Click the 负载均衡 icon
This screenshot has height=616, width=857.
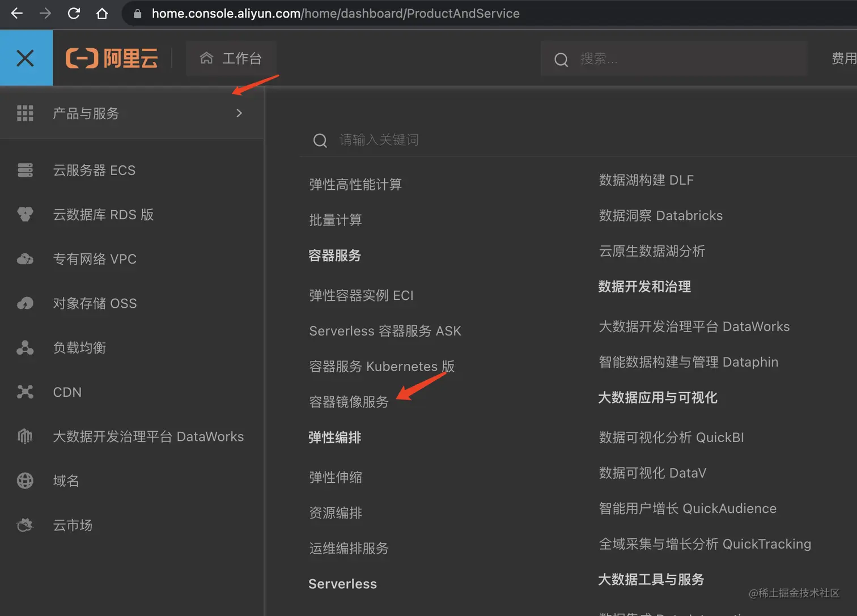25,347
